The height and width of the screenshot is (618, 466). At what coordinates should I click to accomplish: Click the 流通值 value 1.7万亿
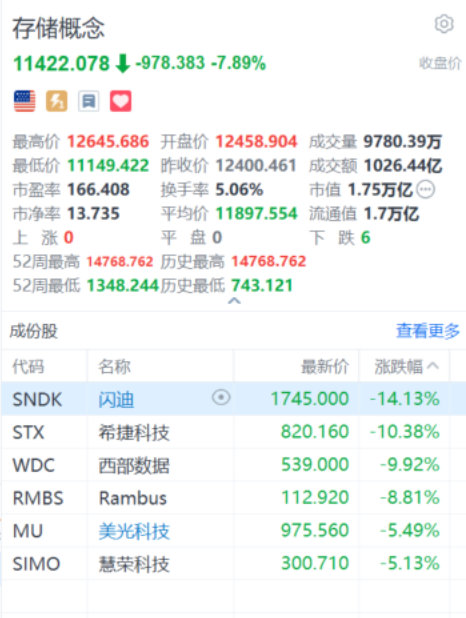391,214
